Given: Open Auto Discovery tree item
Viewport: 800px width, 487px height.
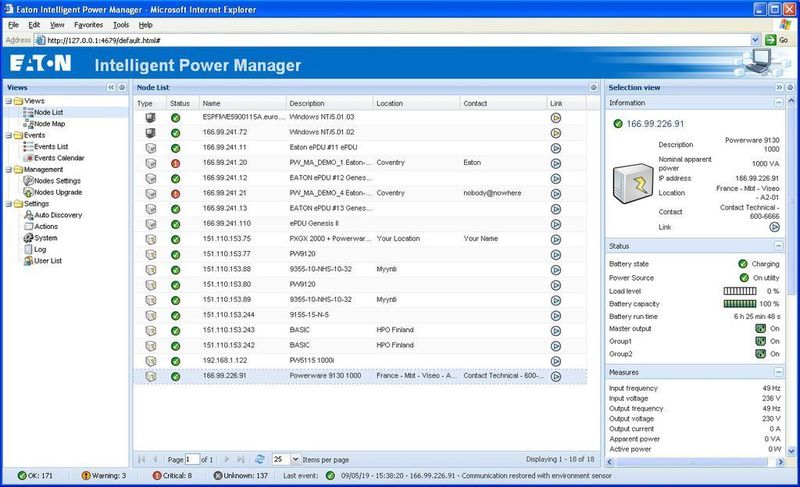Looking at the screenshot, I should [58, 215].
